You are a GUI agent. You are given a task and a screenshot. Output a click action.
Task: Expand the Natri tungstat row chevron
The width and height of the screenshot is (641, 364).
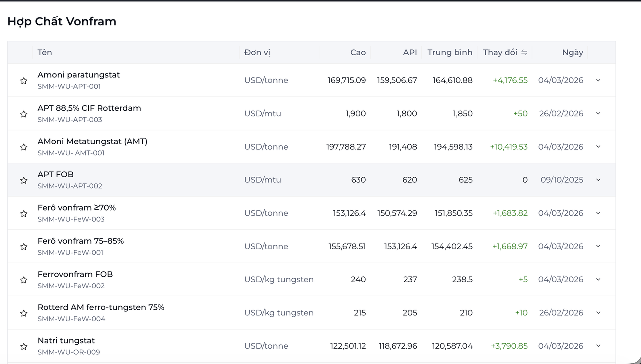[598, 346]
